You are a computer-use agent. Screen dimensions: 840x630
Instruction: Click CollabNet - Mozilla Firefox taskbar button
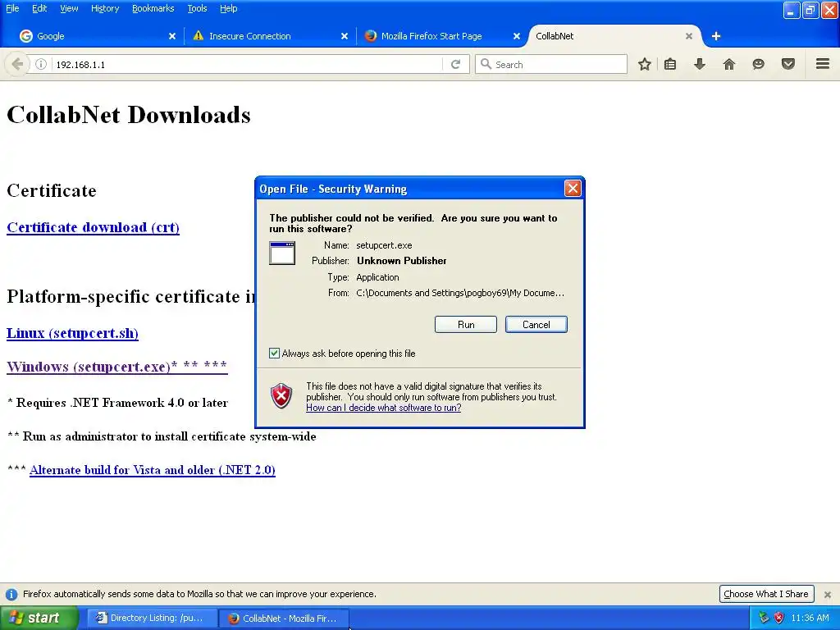pyautogui.click(x=285, y=619)
